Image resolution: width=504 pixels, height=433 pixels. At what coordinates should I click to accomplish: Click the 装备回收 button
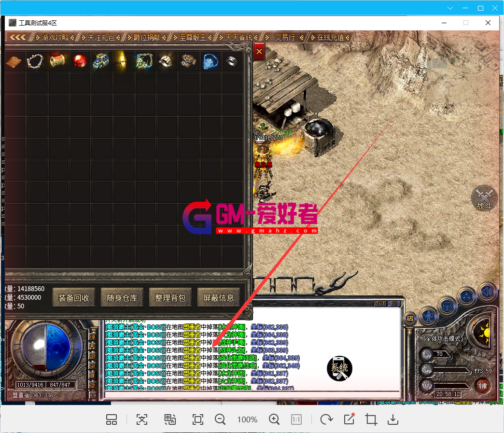[73, 298]
